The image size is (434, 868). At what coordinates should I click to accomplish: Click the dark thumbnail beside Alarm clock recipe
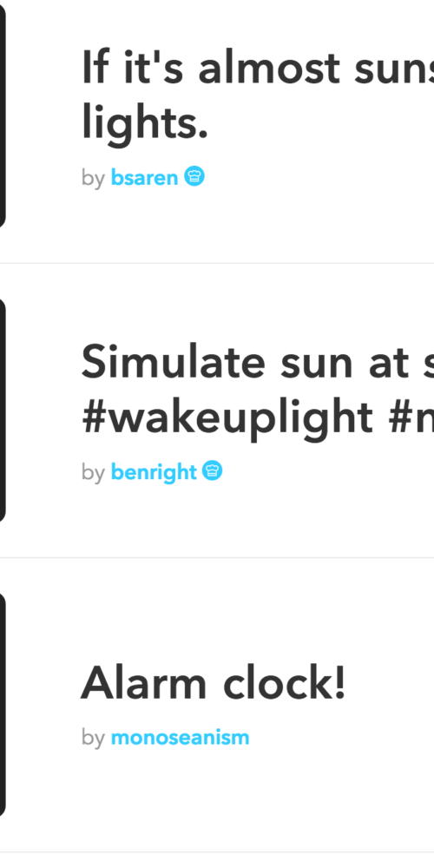pos(3,705)
